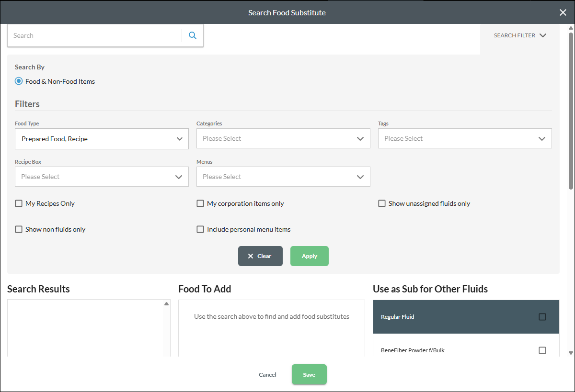Check Include personal menu items
This screenshot has width=575, height=392.
point(200,229)
